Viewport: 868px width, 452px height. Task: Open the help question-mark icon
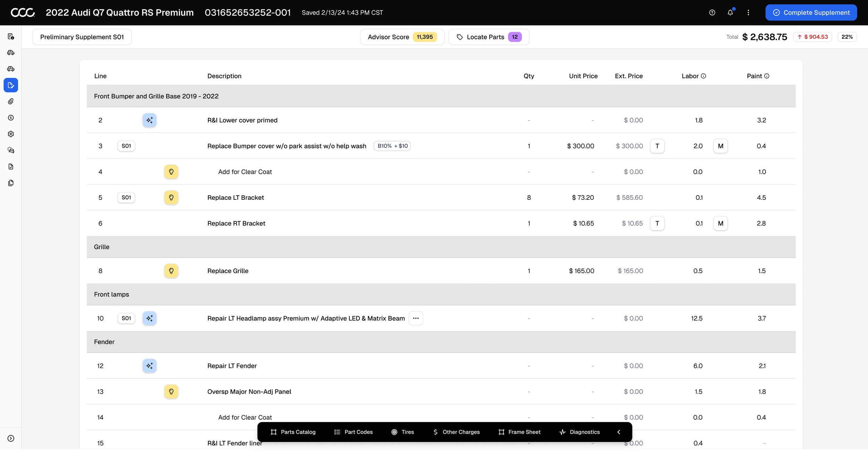pos(712,13)
